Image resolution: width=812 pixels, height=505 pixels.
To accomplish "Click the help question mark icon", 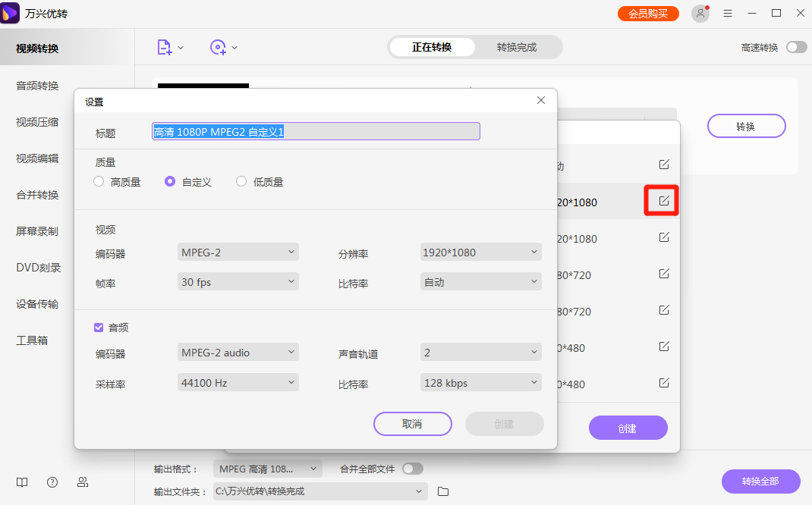I will click(52, 482).
